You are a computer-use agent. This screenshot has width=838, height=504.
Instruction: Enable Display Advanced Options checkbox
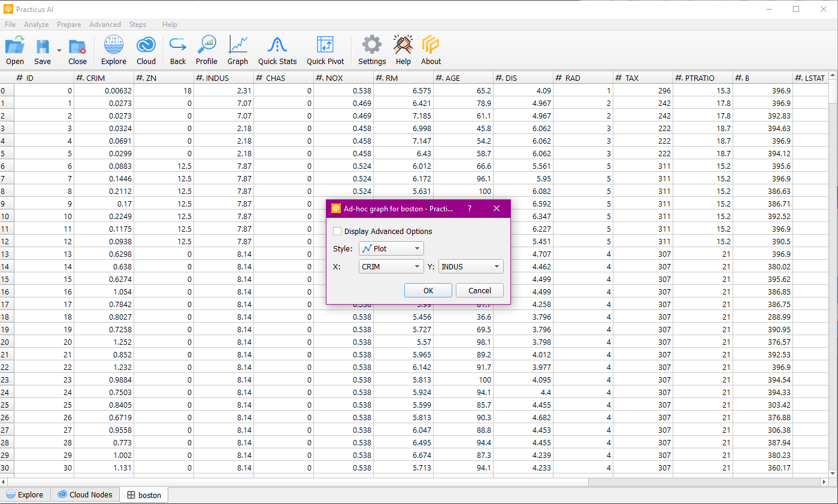coord(338,232)
